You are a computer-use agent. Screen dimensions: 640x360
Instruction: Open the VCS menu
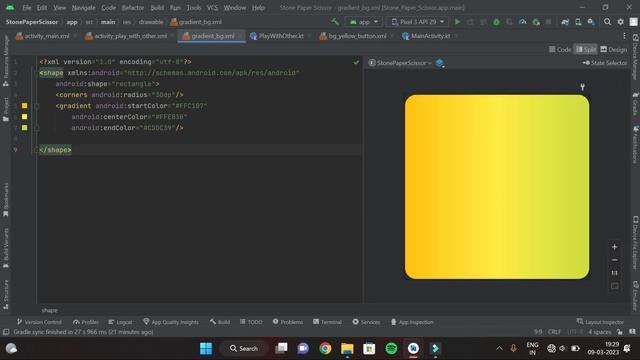click(x=212, y=8)
